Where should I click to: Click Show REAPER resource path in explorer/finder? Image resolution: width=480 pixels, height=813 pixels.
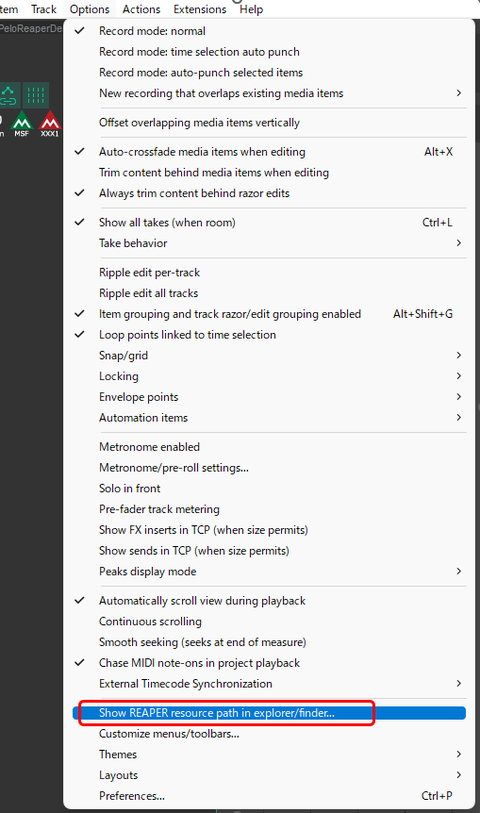pos(269,713)
